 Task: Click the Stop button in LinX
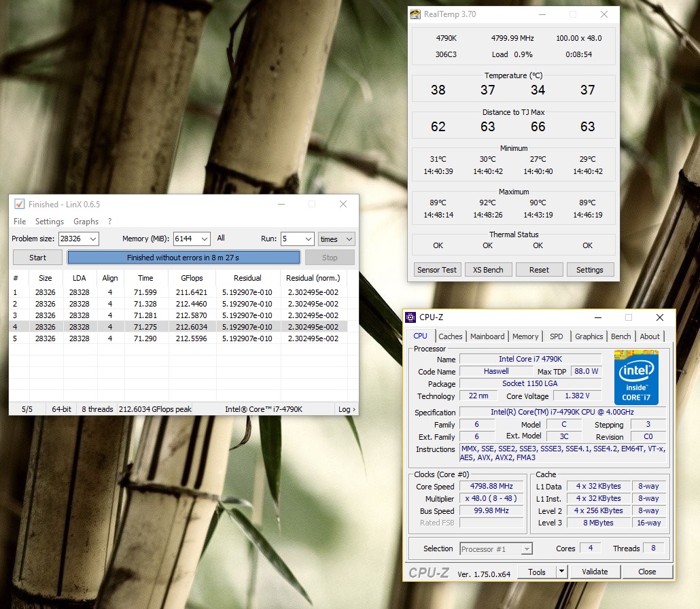coord(330,258)
